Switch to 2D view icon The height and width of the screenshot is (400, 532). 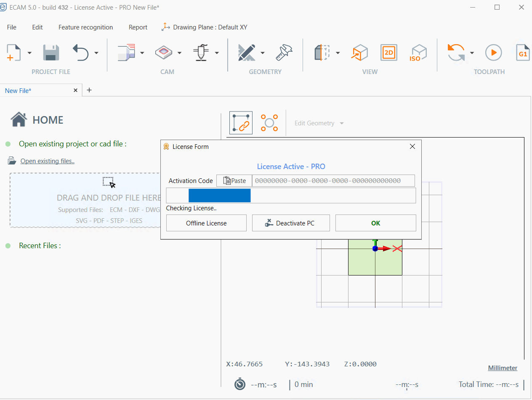pyautogui.click(x=388, y=53)
